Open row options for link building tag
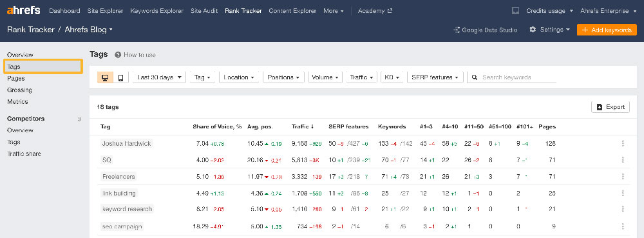Image resolution: width=644 pixels, height=238 pixels. pos(623,193)
